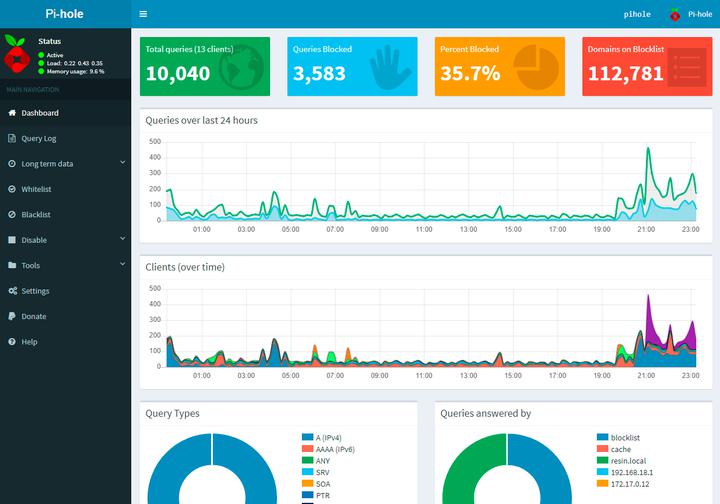Click the Pi-hole user avatar in top bar

(x=675, y=14)
